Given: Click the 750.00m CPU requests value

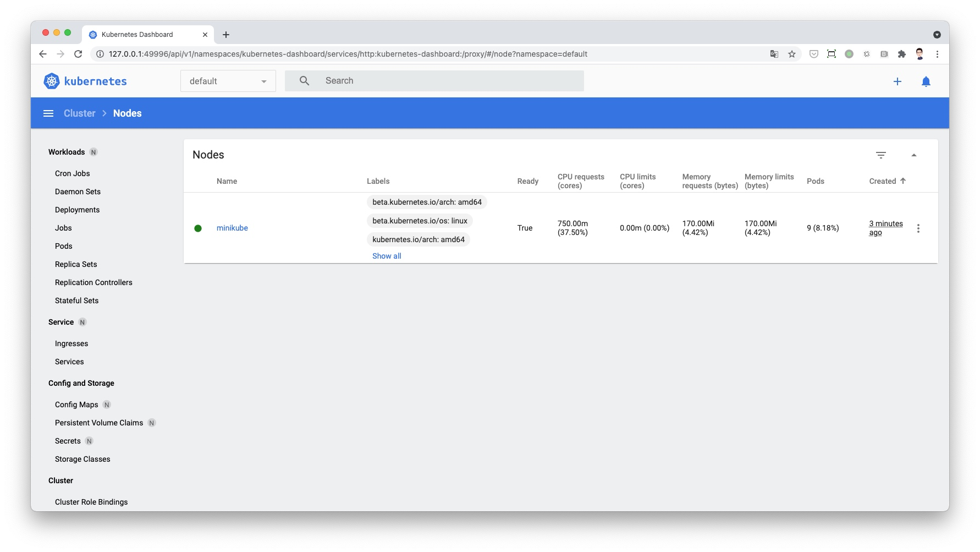Looking at the screenshot, I should point(572,228).
